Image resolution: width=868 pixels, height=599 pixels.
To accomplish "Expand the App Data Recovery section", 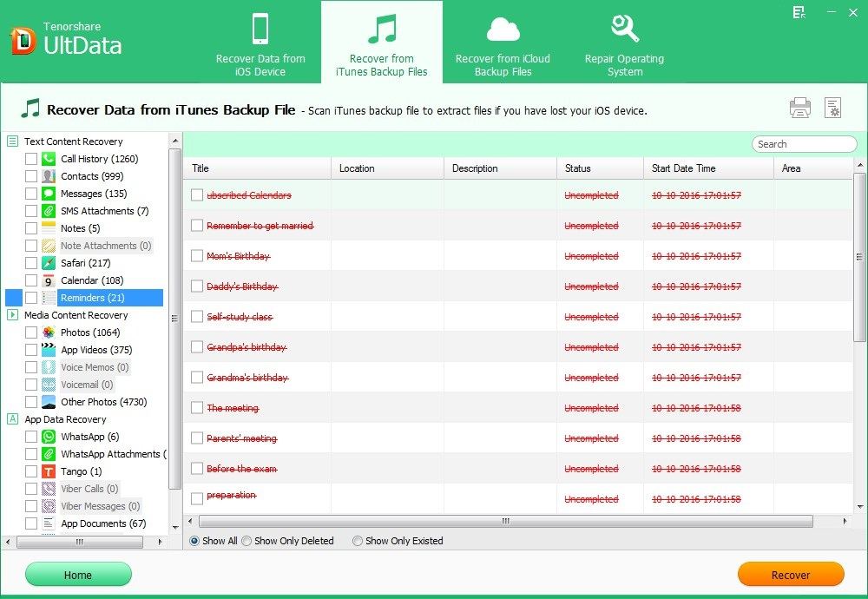I will [11, 419].
